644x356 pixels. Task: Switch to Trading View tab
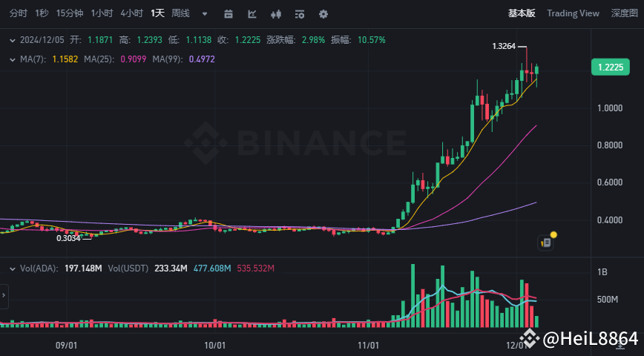pos(573,13)
